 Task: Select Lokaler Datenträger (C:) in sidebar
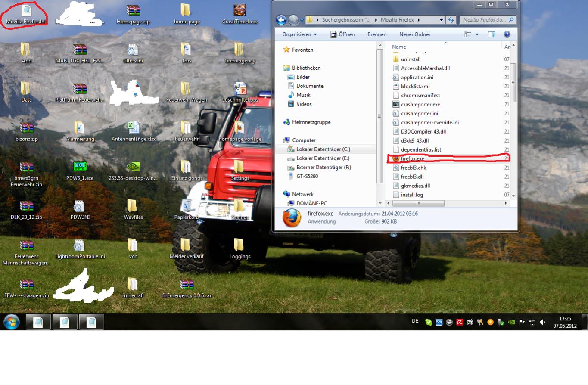click(x=323, y=149)
